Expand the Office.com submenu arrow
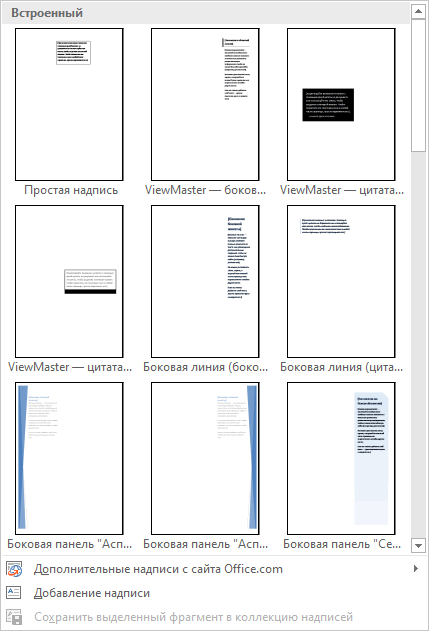 pyautogui.click(x=416, y=569)
